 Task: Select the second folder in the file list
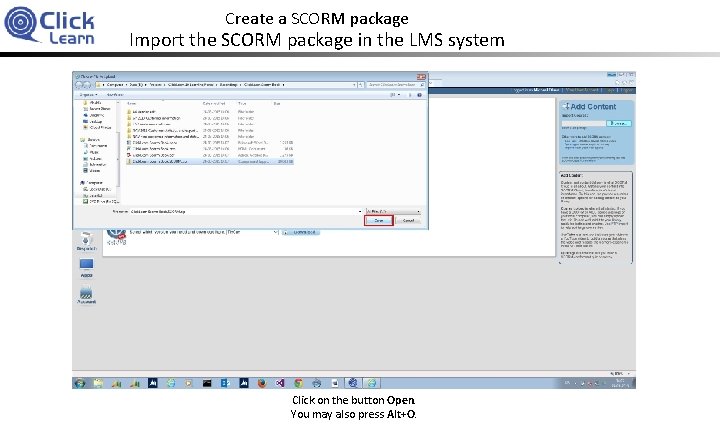point(210,118)
